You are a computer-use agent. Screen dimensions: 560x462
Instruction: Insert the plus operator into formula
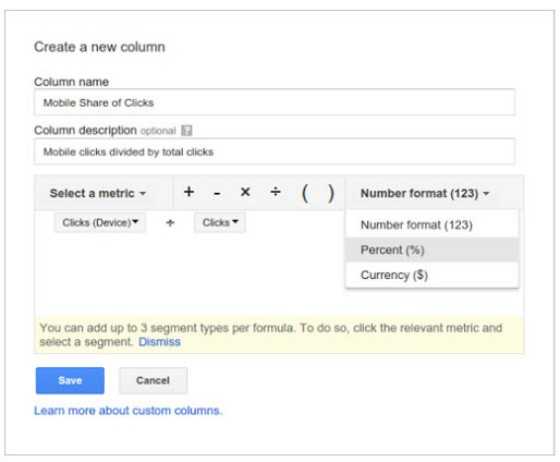[x=189, y=192]
